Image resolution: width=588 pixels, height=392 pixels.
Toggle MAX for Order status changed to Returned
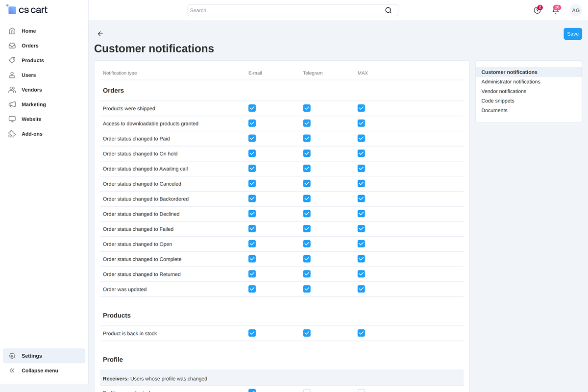[361, 274]
